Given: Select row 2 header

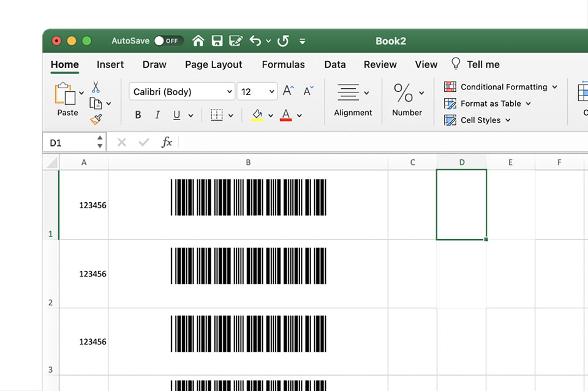Looking at the screenshot, I should [x=51, y=274].
